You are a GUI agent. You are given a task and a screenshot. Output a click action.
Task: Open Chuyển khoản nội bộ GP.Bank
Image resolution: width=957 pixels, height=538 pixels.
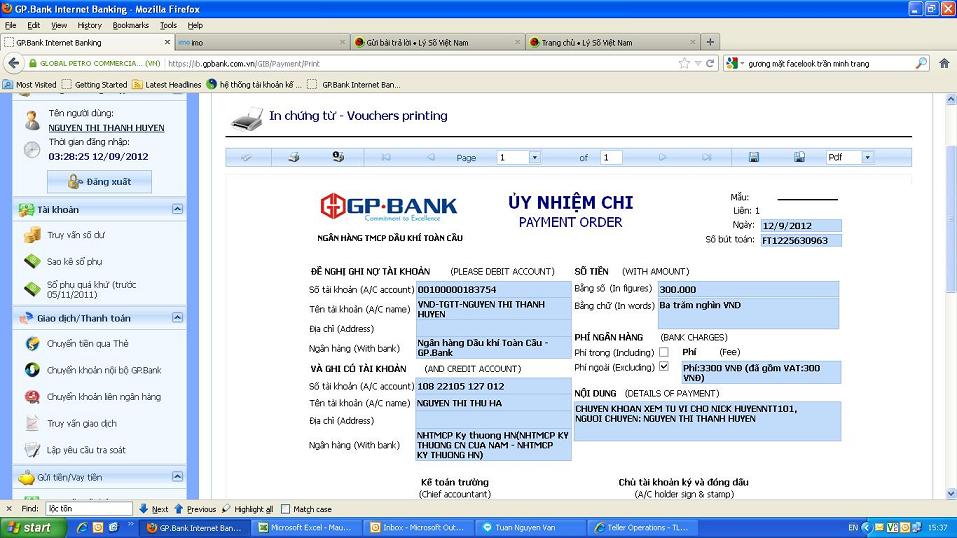[x=104, y=370]
